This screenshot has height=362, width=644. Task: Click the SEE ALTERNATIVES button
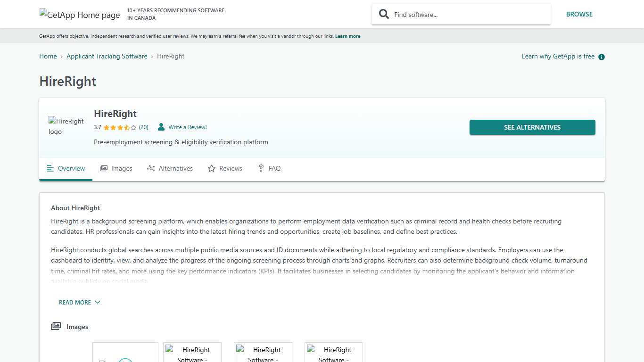coord(532,127)
